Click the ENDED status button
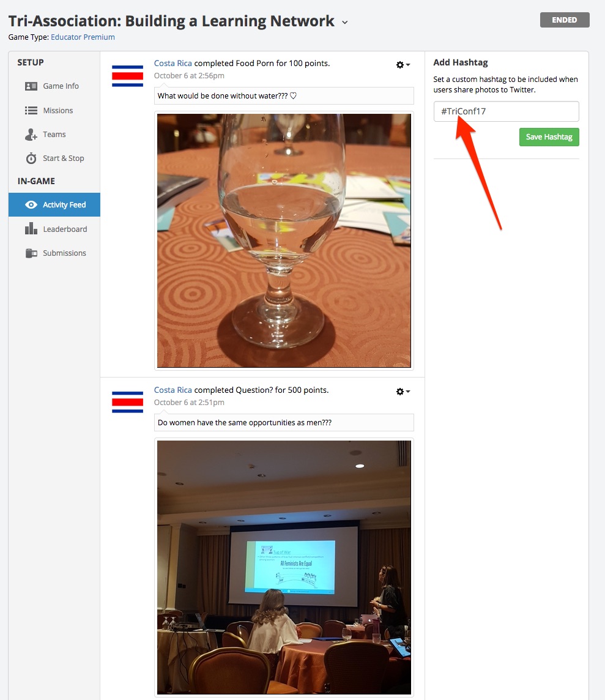605x700 pixels. pos(565,20)
